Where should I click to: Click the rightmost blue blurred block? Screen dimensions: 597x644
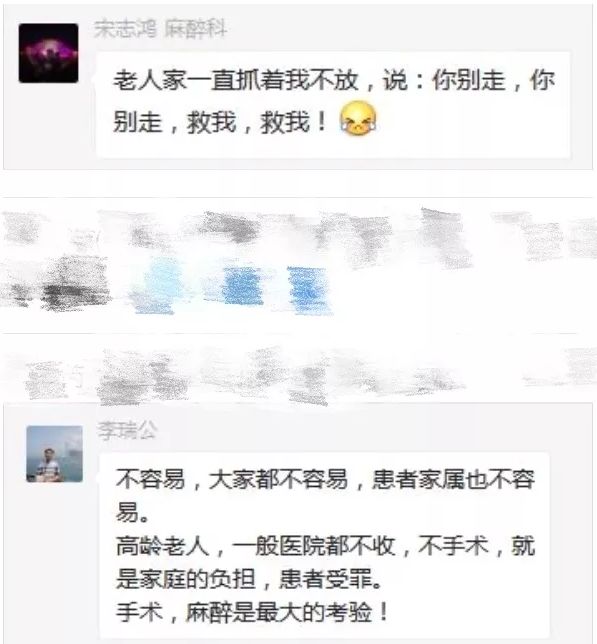pos(309,290)
